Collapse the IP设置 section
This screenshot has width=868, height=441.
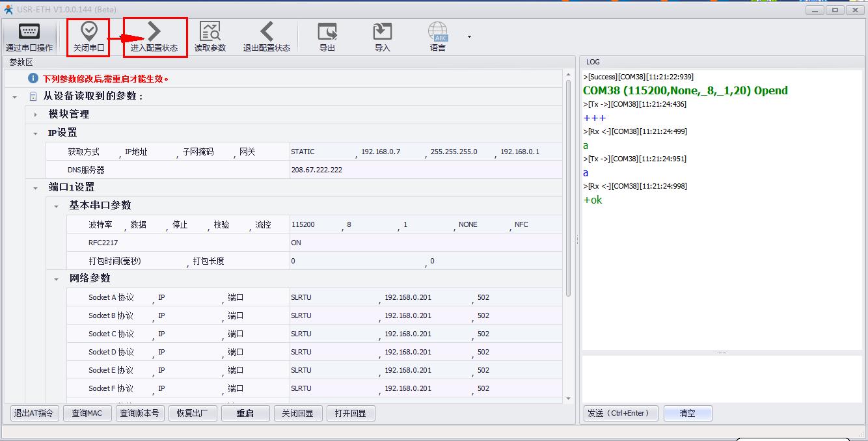(36, 133)
